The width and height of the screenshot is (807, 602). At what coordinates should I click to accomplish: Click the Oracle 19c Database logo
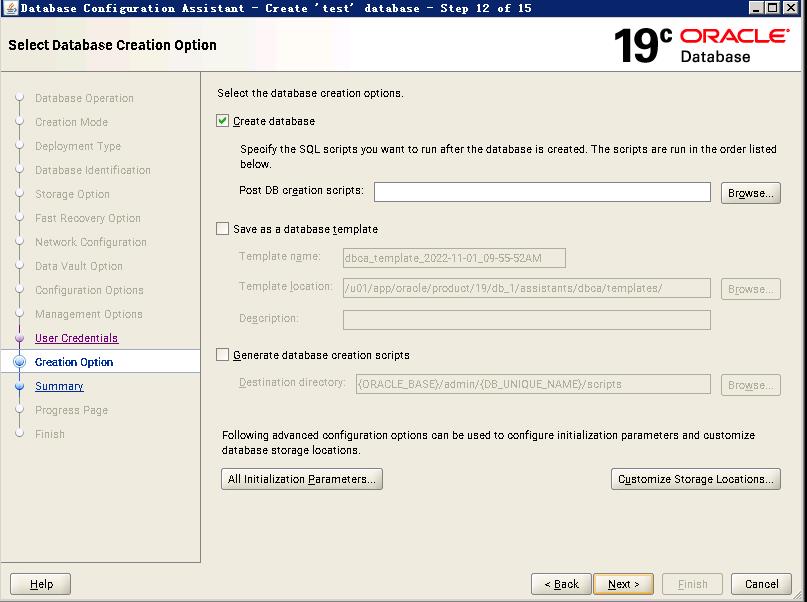[x=701, y=45]
